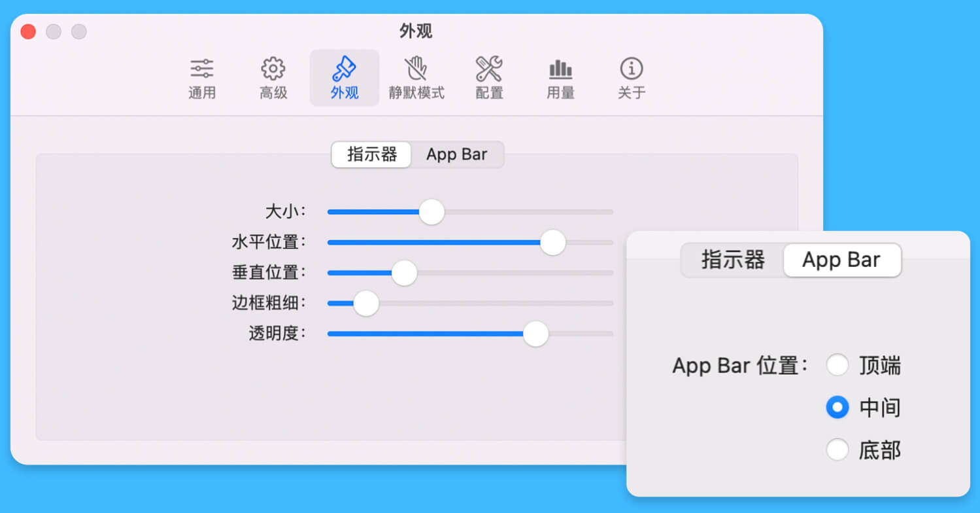
Task: Click App Bar segment in floating panel
Action: 842,260
